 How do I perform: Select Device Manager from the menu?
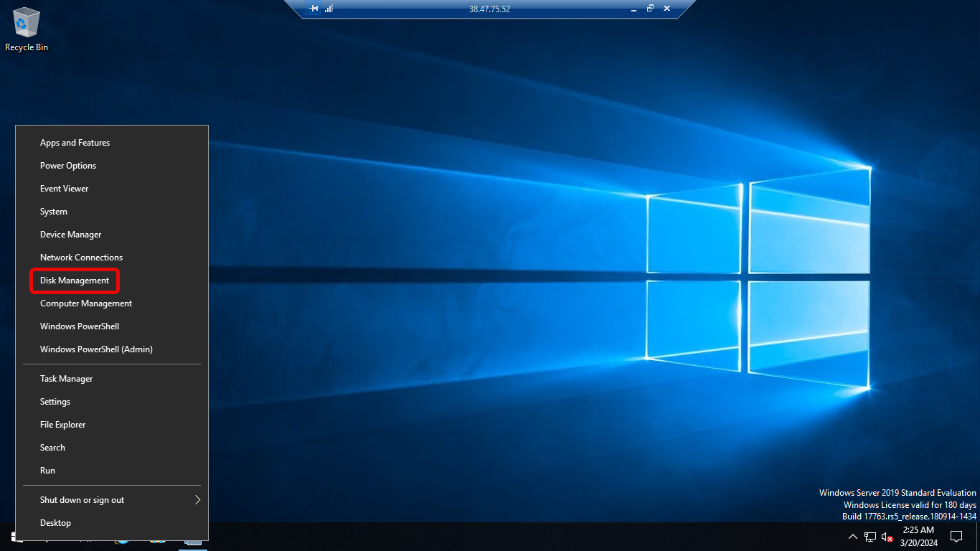point(70,234)
